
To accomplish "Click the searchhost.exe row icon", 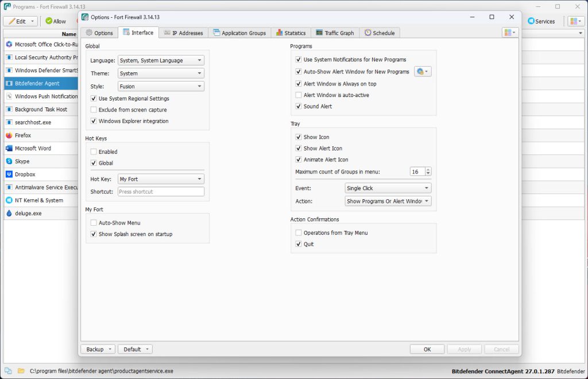I will pyautogui.click(x=9, y=122).
